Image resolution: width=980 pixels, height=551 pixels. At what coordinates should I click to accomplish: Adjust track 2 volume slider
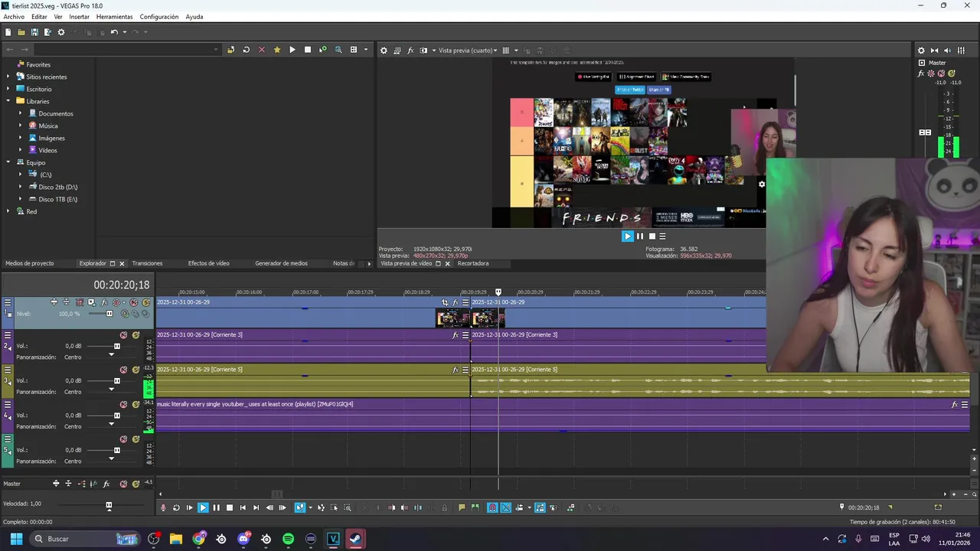tap(116, 346)
